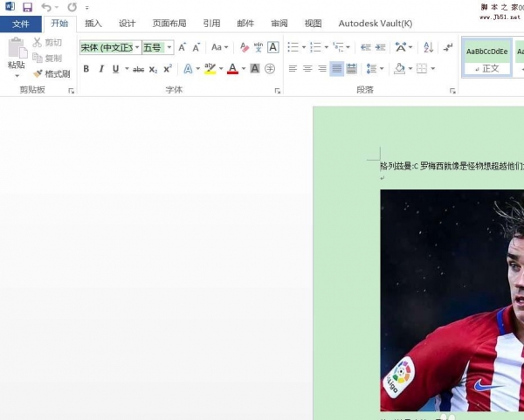Open the Autodesk Vault(K) tab
This screenshot has width=524, height=420.
[x=375, y=24]
